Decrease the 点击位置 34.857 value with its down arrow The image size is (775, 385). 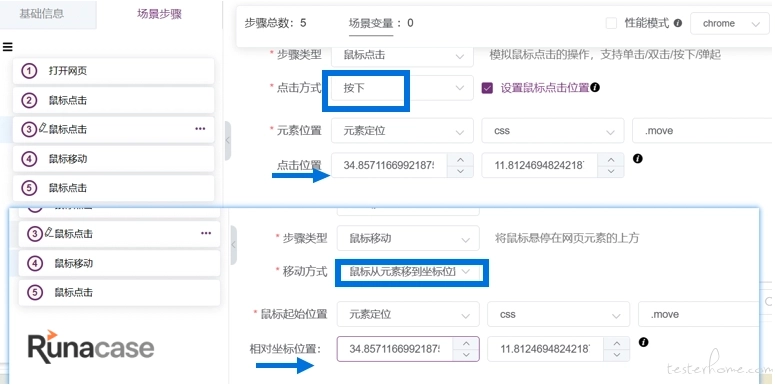460,171
